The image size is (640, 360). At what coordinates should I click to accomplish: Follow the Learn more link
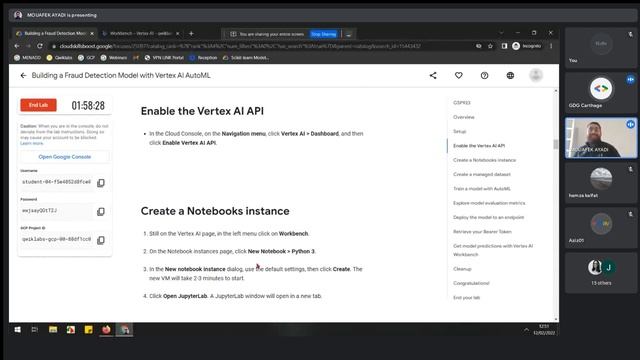pyautogui.click(x=31, y=143)
